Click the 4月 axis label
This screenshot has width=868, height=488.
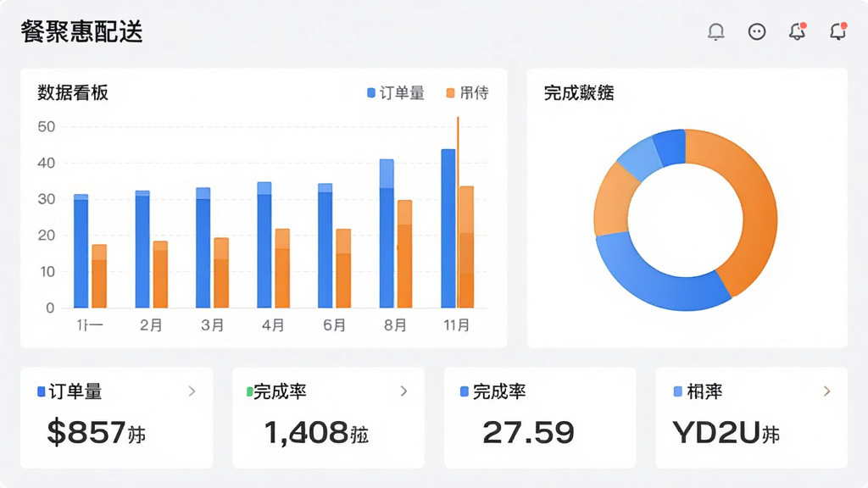273,324
